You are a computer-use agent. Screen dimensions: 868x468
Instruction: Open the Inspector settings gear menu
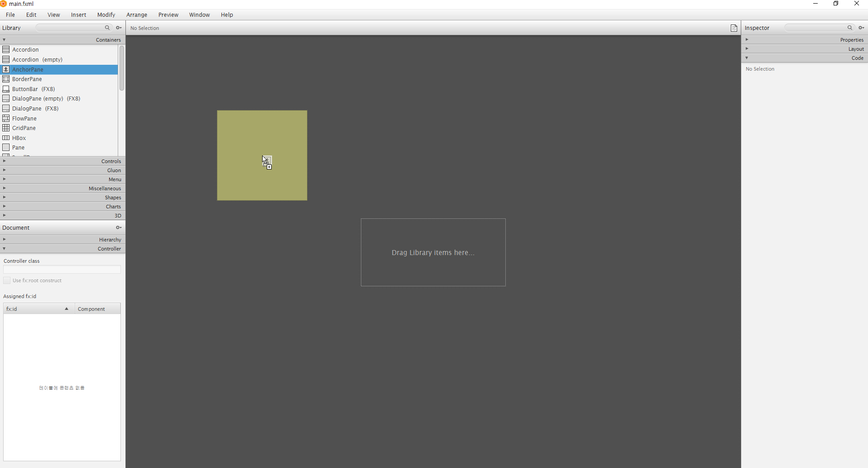point(861,28)
